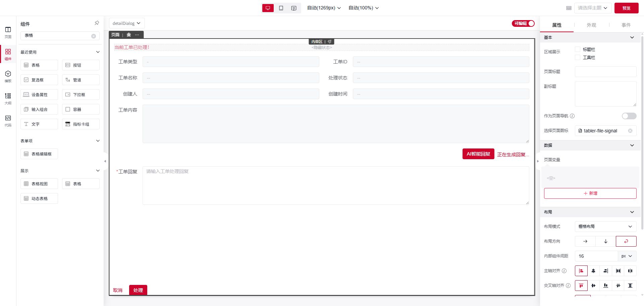Select the desktop device view icon
This screenshot has height=306, width=644.
click(268, 8)
